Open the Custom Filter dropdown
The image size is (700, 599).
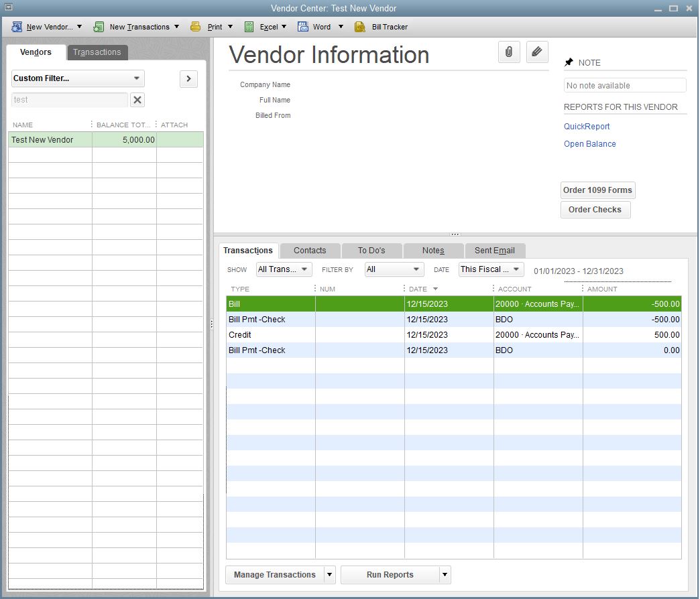[78, 78]
